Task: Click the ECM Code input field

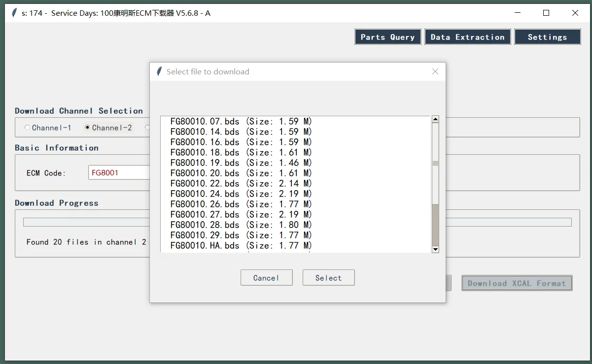Action: click(x=119, y=173)
